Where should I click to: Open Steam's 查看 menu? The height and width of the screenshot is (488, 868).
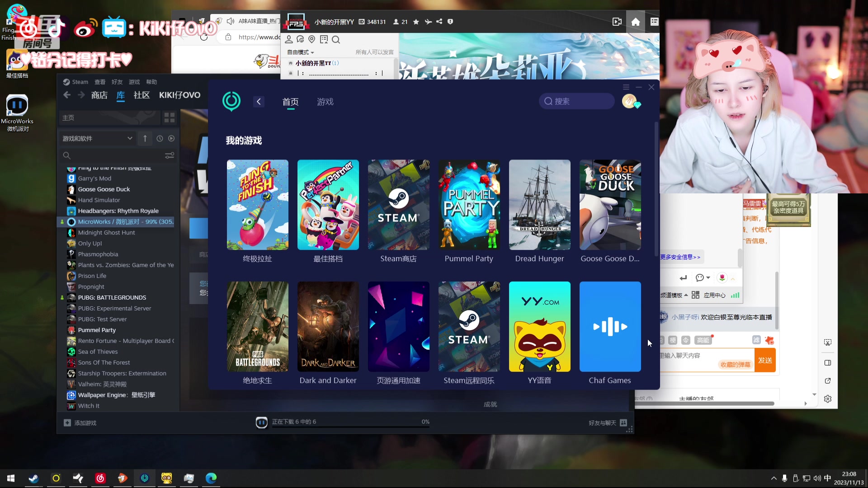click(x=100, y=82)
